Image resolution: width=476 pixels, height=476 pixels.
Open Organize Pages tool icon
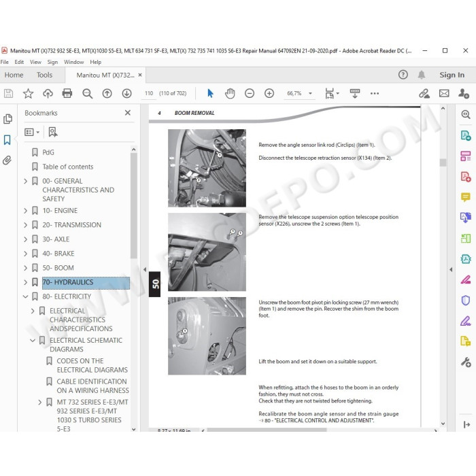coord(465,156)
